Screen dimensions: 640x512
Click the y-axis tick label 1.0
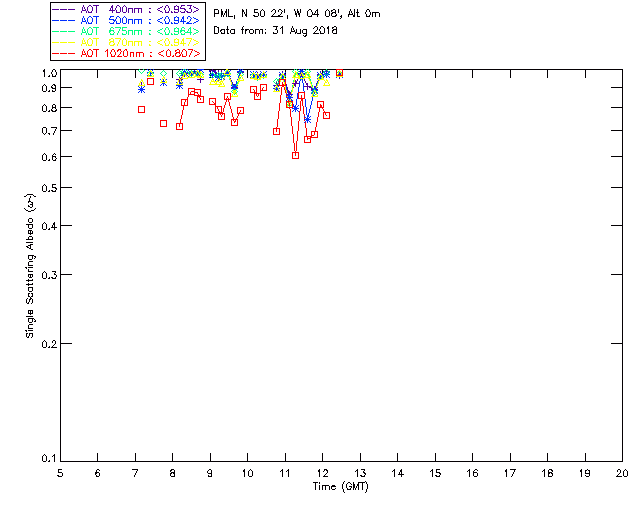pos(49,73)
